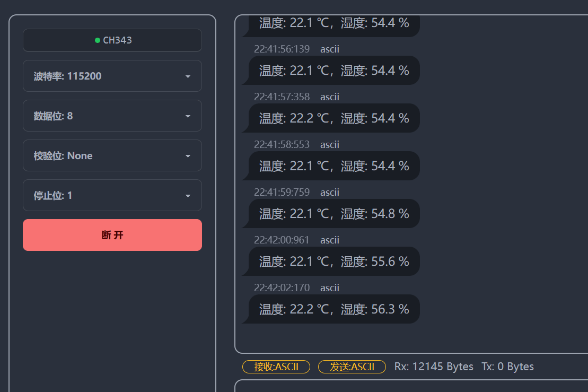Open the 数据位 data bits dropdown
The width and height of the screenshot is (588, 392).
[112, 116]
